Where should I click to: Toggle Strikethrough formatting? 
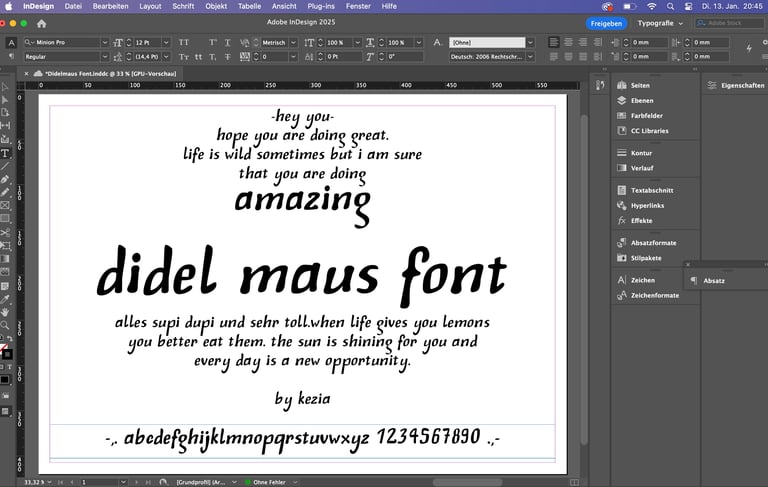(228, 57)
